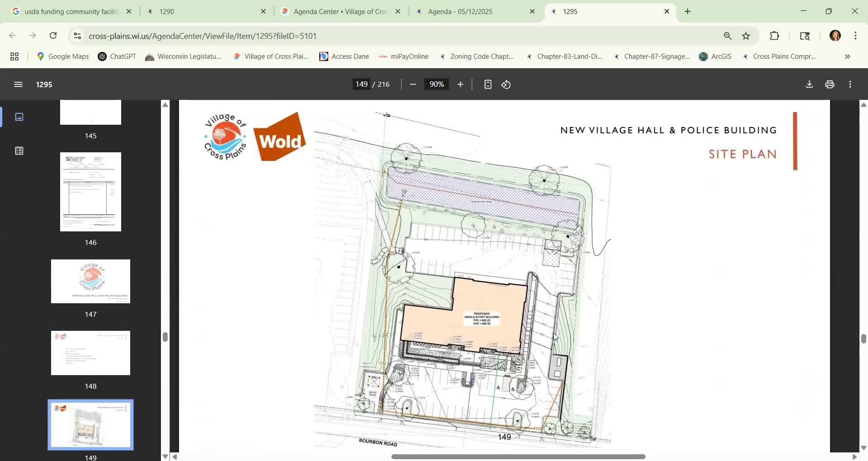This screenshot has height=461, width=868.
Task: Open media/tab search control icon
Action: click(x=805, y=36)
